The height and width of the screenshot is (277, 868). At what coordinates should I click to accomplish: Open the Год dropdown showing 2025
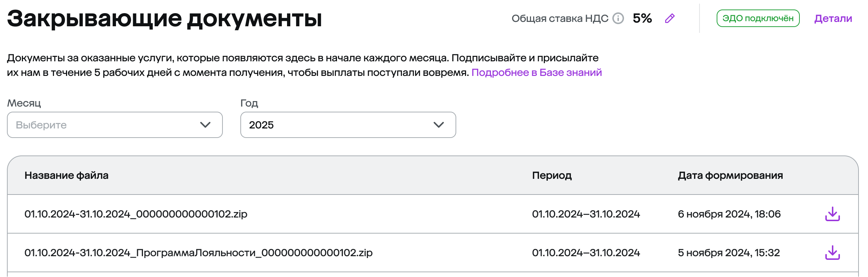[x=348, y=125]
